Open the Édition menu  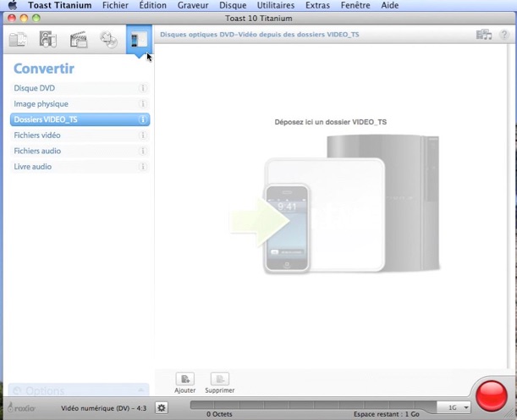pyautogui.click(x=152, y=5)
